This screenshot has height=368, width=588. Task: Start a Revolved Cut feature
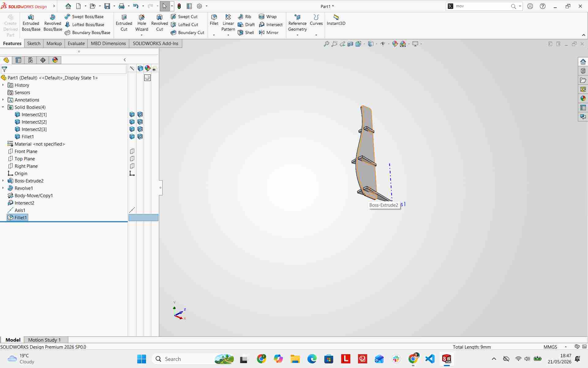[160, 23]
